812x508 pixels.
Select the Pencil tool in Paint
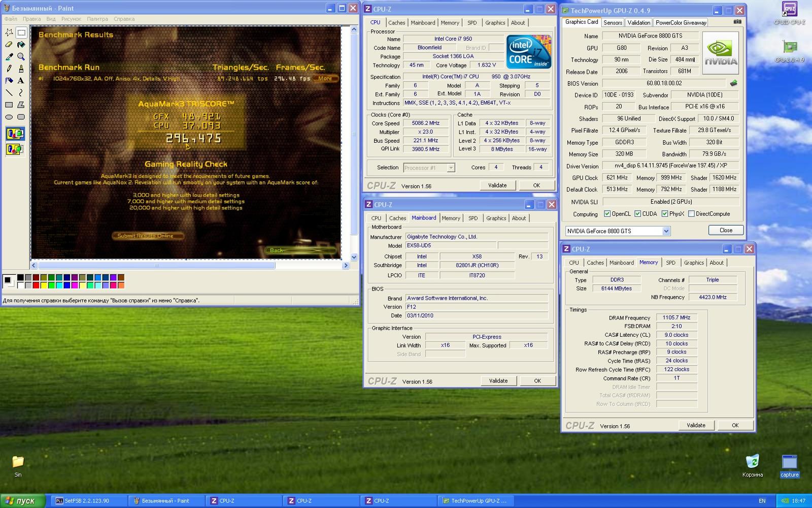click(x=9, y=69)
